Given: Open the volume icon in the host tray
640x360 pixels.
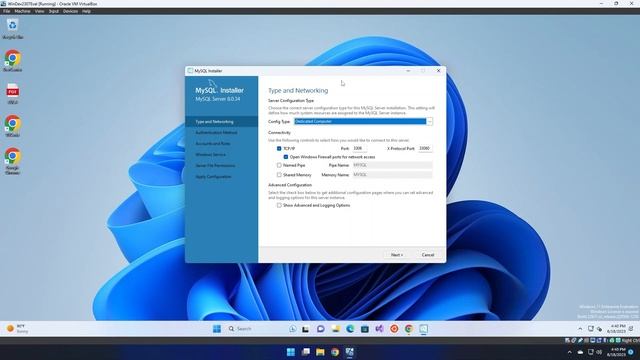Looking at the screenshot, I should [x=599, y=352].
